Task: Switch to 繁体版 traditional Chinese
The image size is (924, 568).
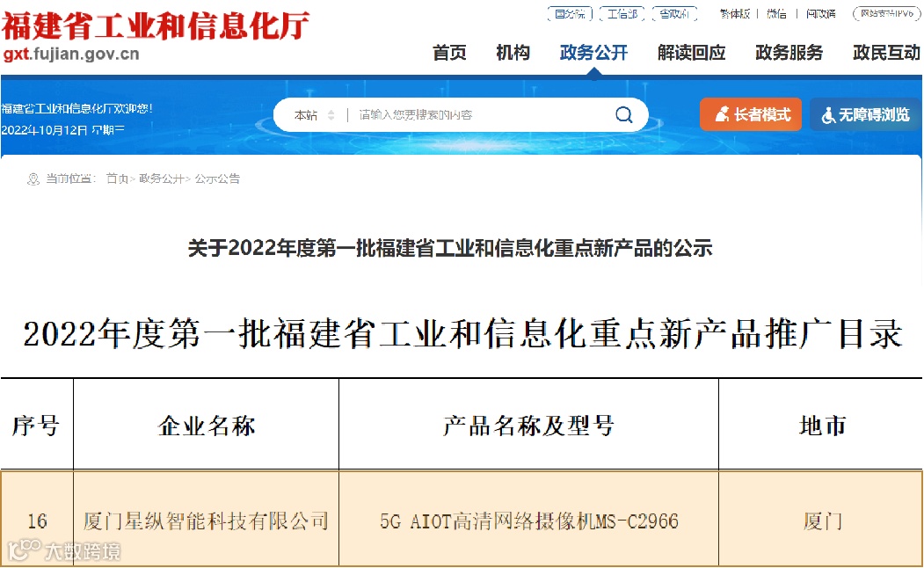Action: [x=734, y=13]
